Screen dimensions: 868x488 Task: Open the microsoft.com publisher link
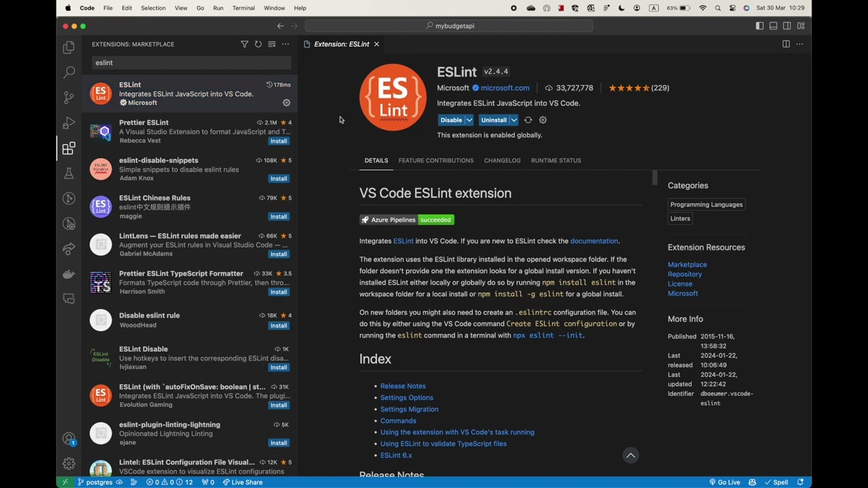[505, 88]
